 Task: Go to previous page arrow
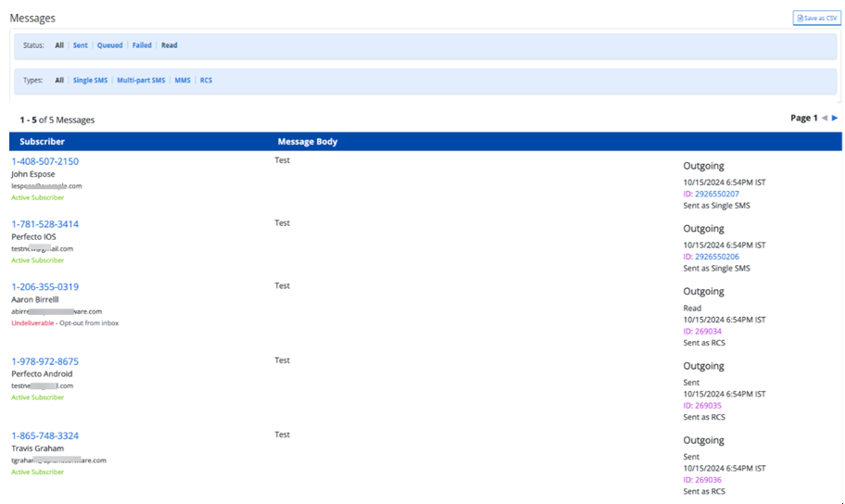[x=825, y=118]
